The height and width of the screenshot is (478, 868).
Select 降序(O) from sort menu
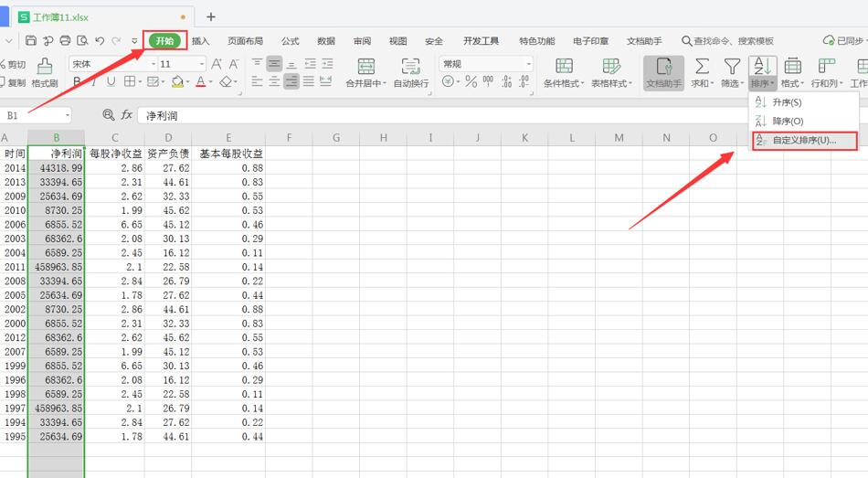pos(803,121)
